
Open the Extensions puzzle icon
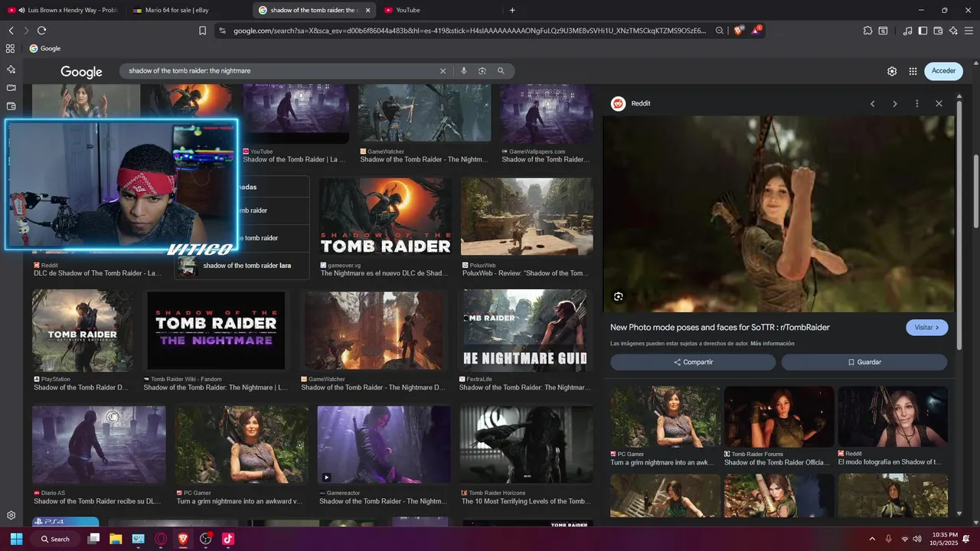coord(867,31)
